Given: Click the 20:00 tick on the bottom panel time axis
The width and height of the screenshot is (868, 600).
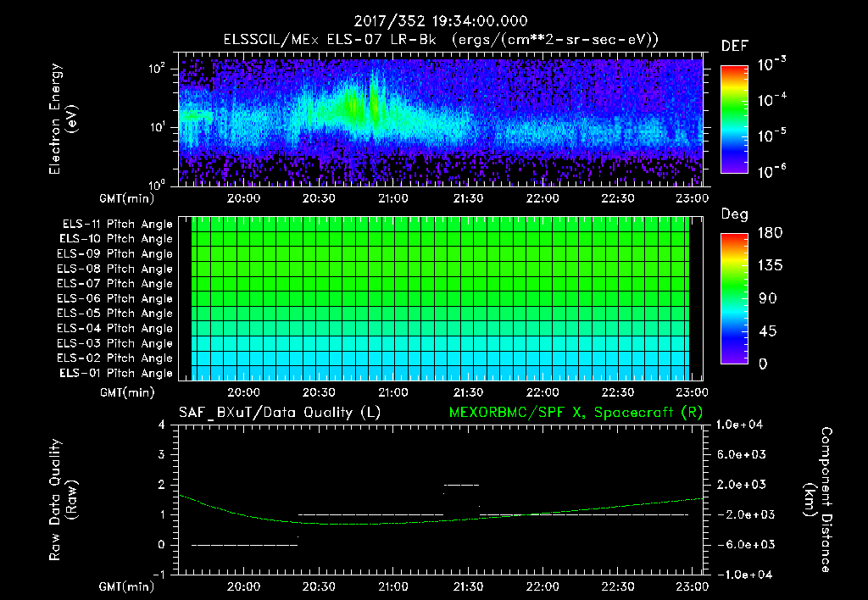Looking at the screenshot, I should pos(243,586).
